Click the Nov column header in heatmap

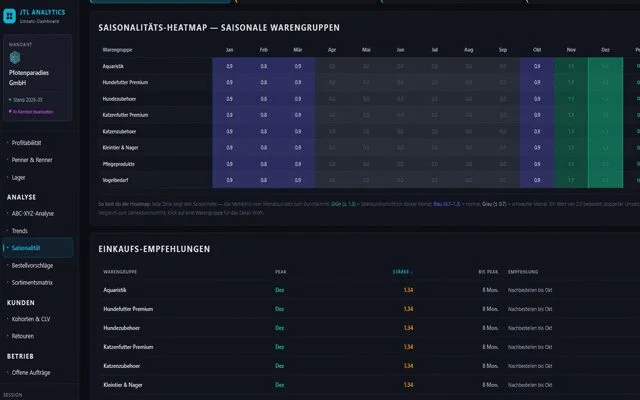(571, 50)
